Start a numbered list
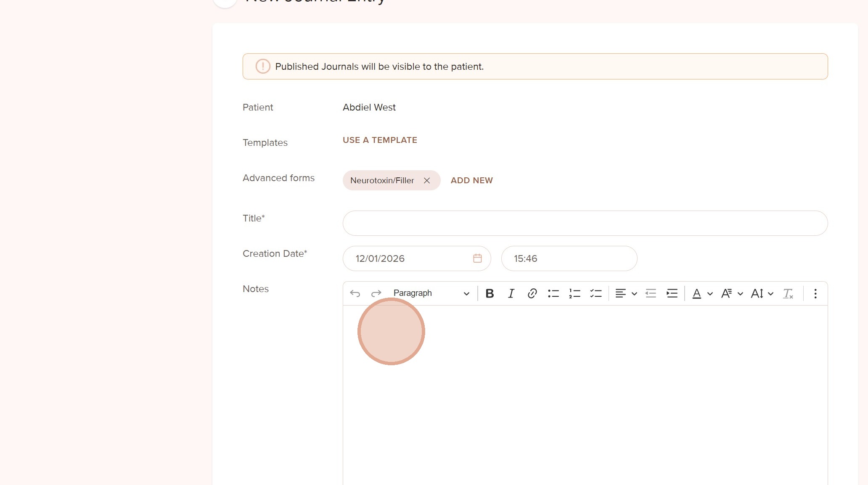 [x=574, y=293]
